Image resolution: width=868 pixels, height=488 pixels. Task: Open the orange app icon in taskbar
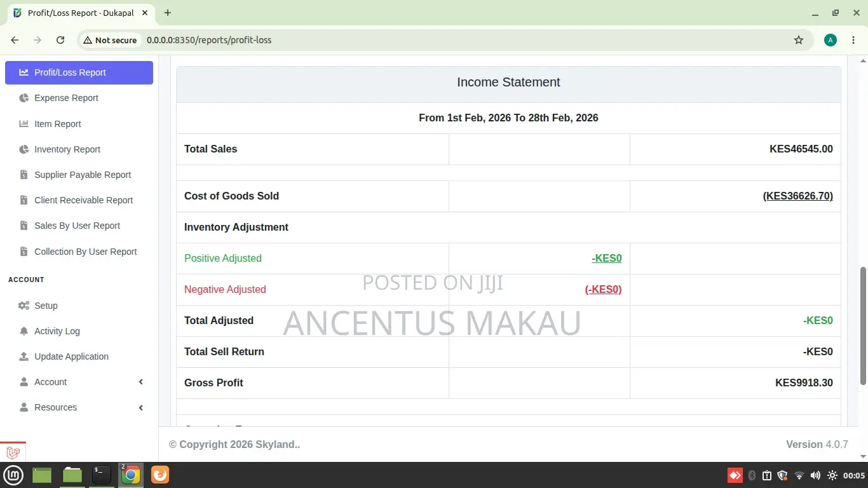pos(160,475)
